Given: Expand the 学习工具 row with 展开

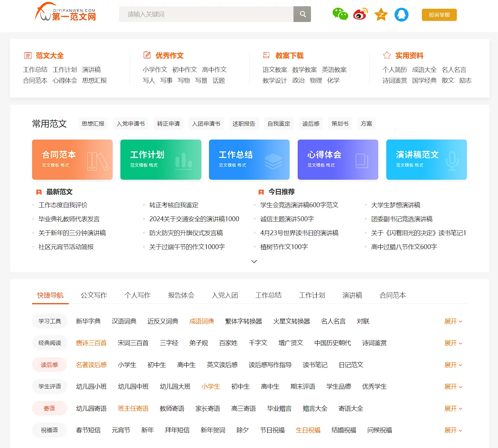Looking at the screenshot, I should [453, 321].
